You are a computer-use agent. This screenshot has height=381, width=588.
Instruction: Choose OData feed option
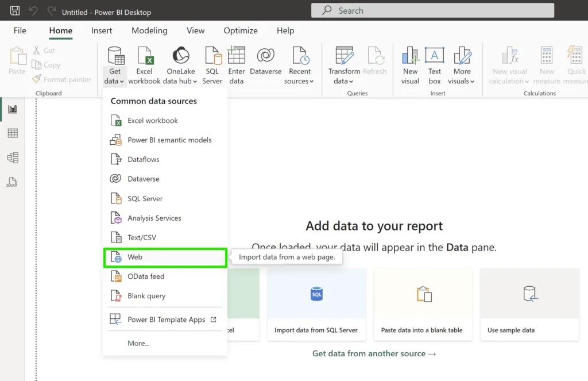click(x=165, y=276)
